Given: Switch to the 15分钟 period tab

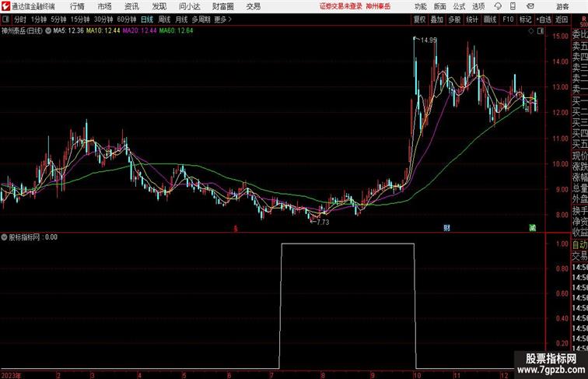Looking at the screenshot, I should [x=80, y=19].
